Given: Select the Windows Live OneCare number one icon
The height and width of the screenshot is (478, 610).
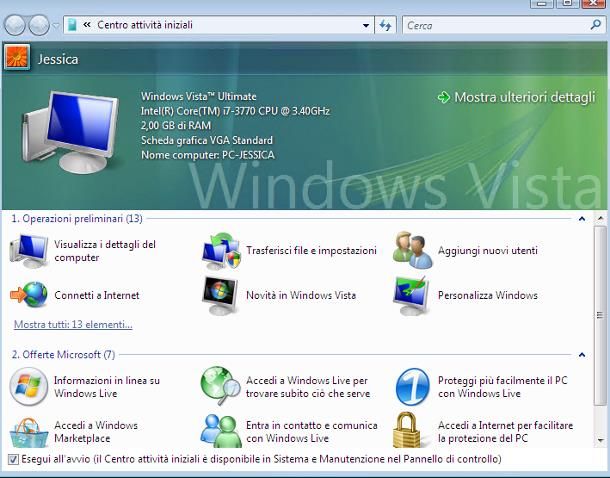Looking at the screenshot, I should tap(412, 387).
